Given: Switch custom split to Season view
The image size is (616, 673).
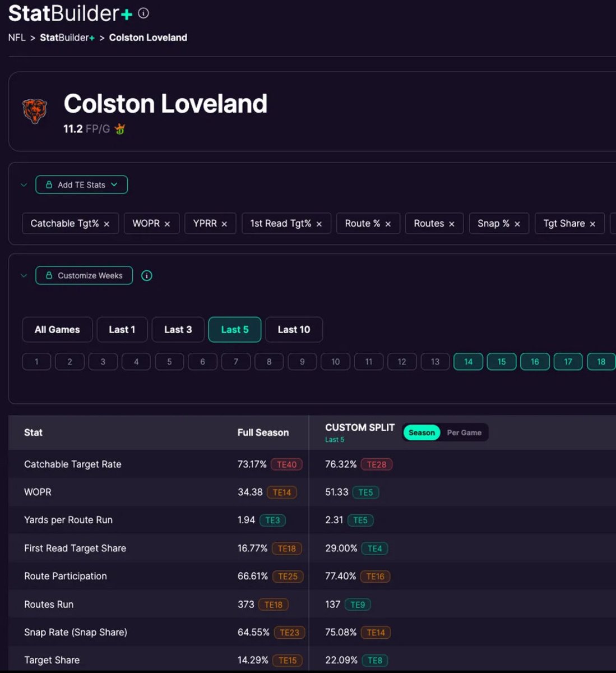Looking at the screenshot, I should click(x=422, y=432).
